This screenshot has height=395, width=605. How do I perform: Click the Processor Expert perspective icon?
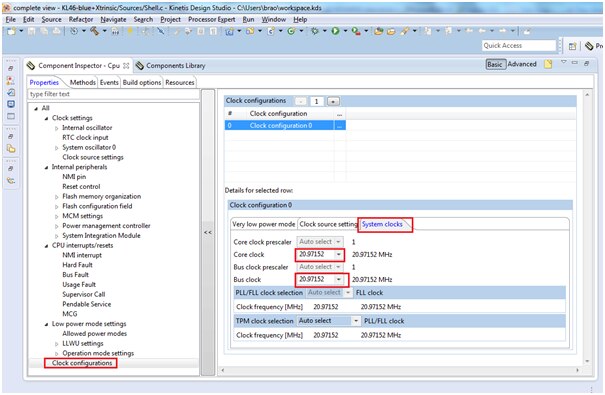tap(589, 46)
